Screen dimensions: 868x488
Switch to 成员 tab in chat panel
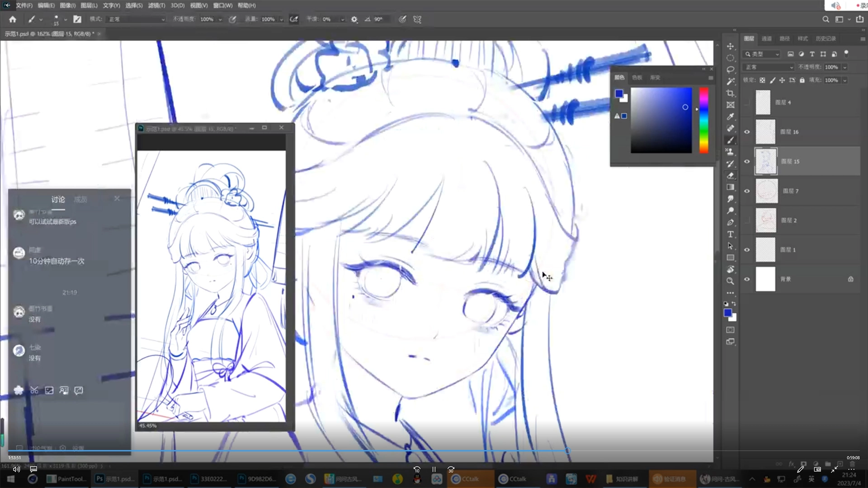(x=80, y=199)
